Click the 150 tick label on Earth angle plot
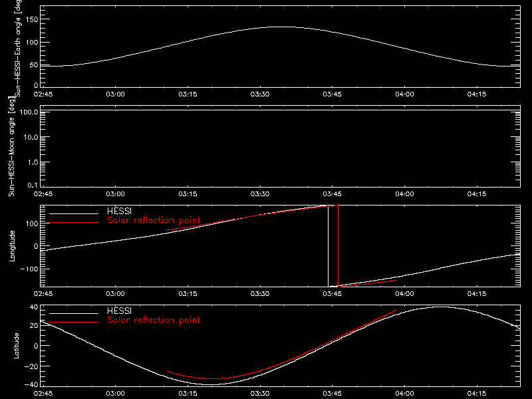532x399 pixels. 32,19
